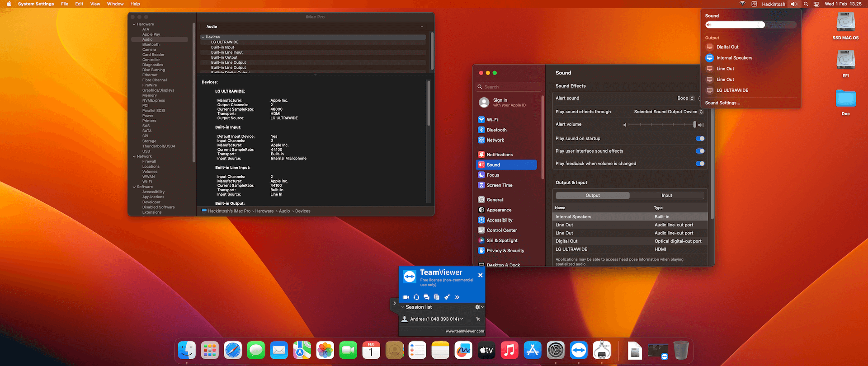Collapse Hardware tree in System Information
This screenshot has width=868, height=366.
coord(134,24)
